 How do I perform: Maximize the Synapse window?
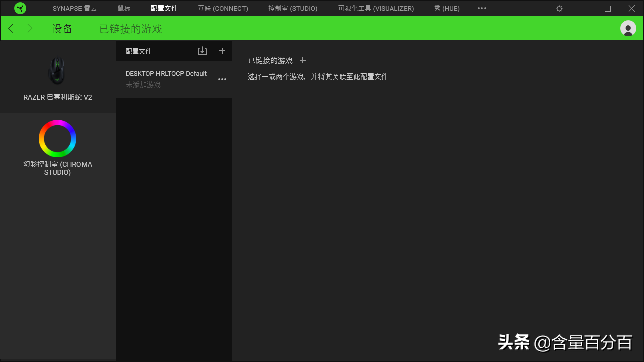(x=608, y=9)
